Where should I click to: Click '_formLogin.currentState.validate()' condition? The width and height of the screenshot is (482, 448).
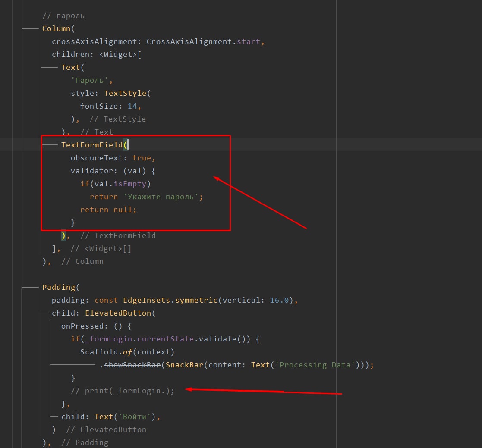(167, 339)
